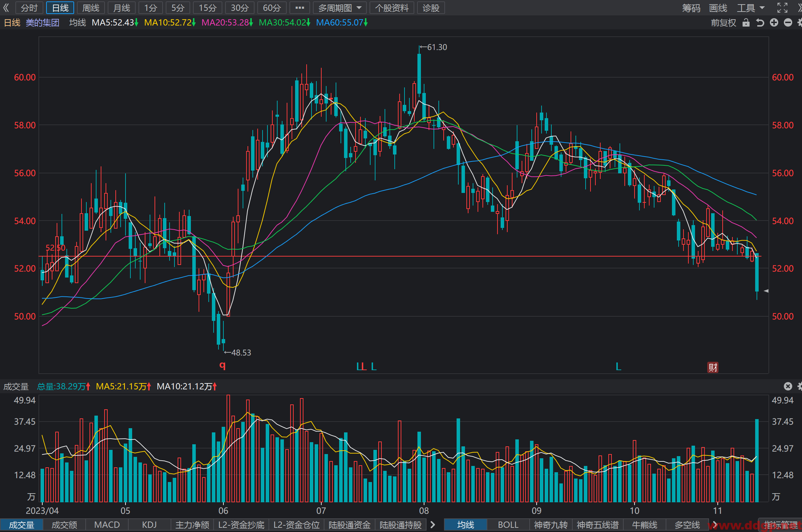802x532 pixels.
Task: Click the red 财 marker on the chart
Action: 713,367
